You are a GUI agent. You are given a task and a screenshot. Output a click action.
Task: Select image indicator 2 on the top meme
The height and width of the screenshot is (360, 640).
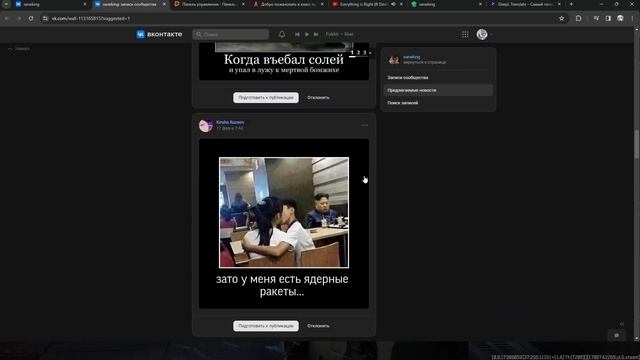tap(358, 53)
